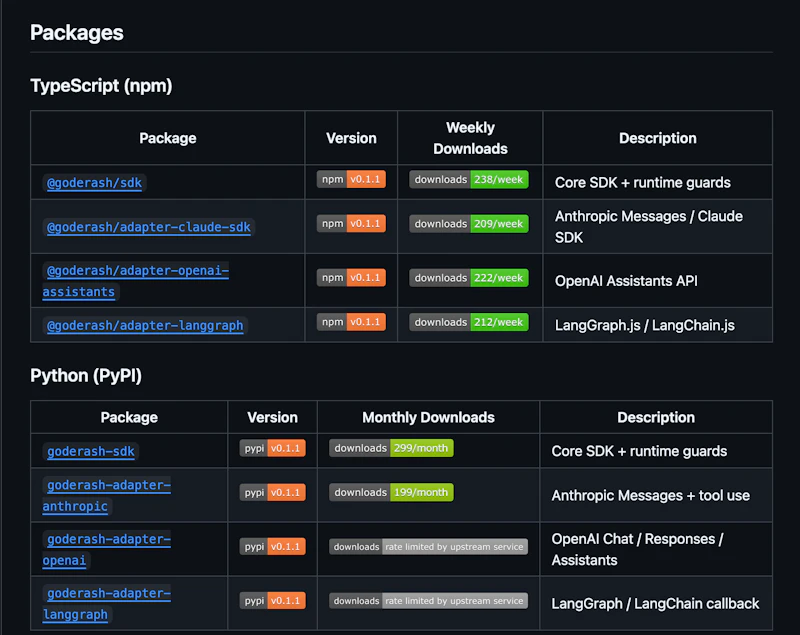Viewport: 800px width, 635px height.
Task: Select 'OpenAI Chat / Responses / Assistants' description
Action: coord(637,549)
